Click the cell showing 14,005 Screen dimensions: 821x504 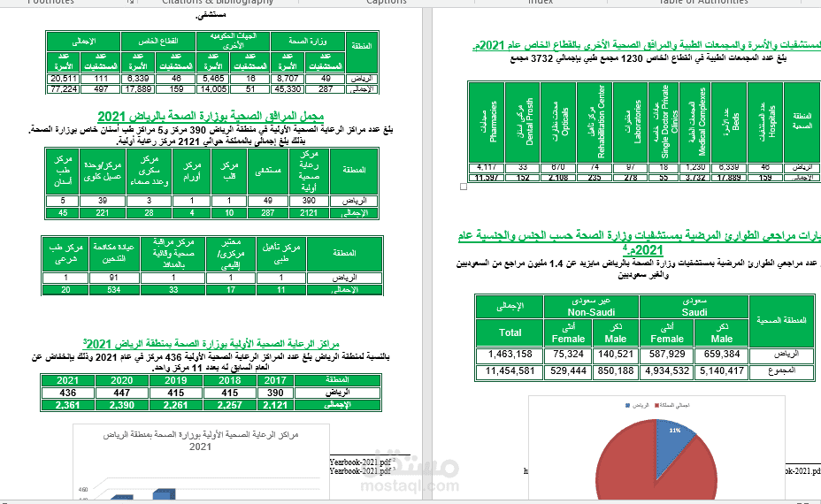pos(213,89)
